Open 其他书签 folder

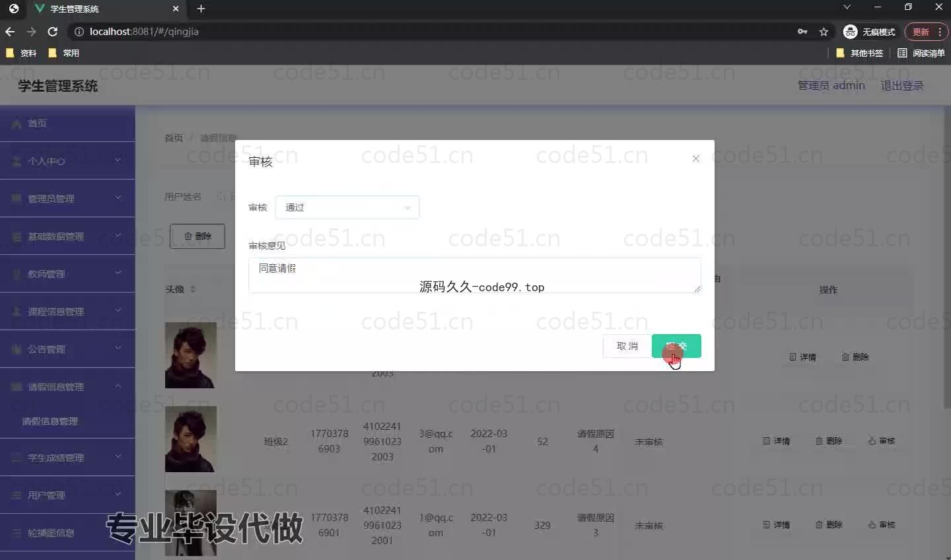point(859,53)
